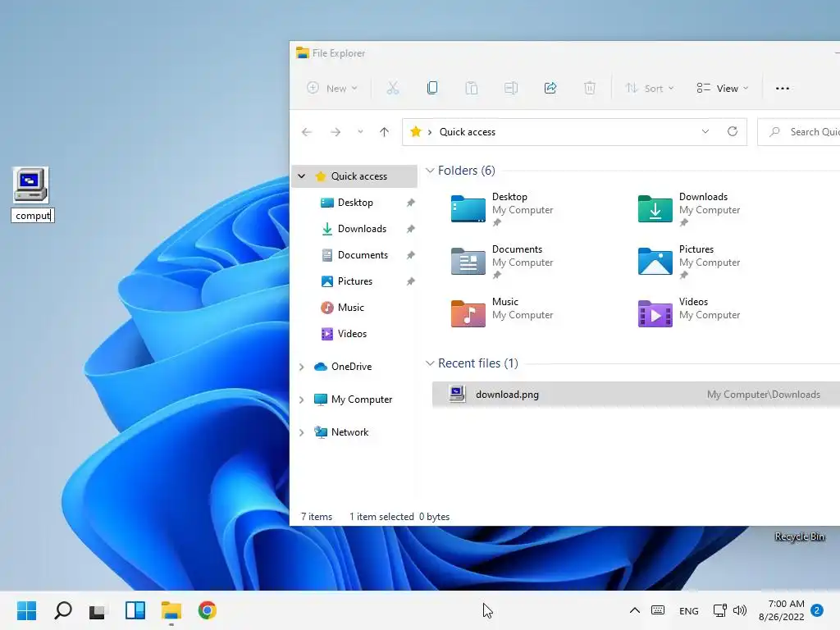
Task: Click the Quick access address bar text
Action: point(467,132)
